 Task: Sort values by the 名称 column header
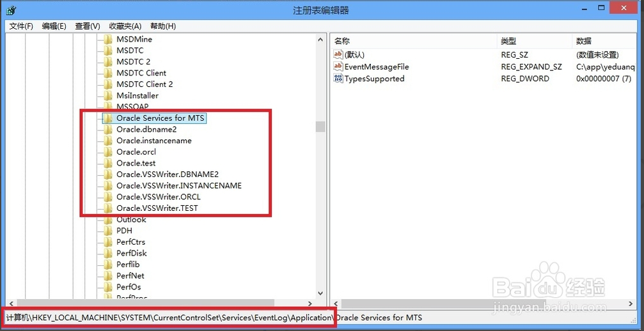click(x=414, y=41)
